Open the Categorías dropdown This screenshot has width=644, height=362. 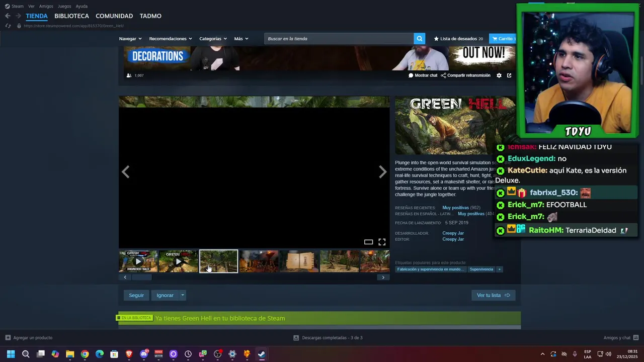[x=213, y=39]
